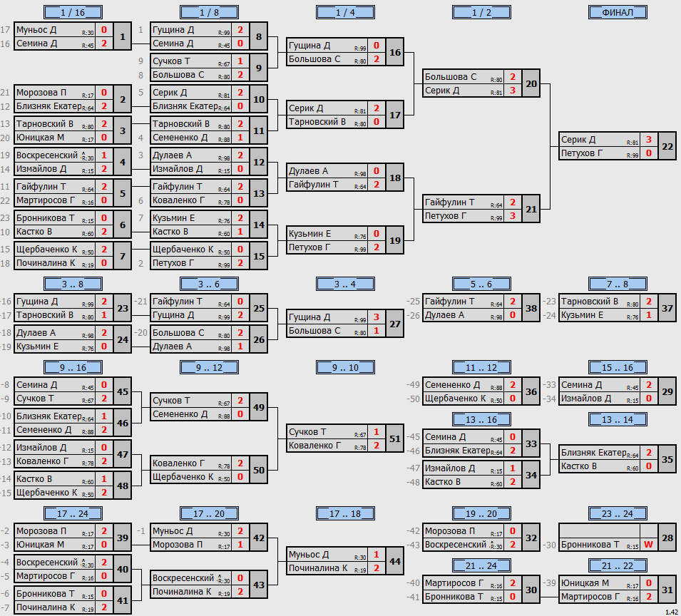
Task: Click 'Воскресенский' in match 32
Action: 455,545
